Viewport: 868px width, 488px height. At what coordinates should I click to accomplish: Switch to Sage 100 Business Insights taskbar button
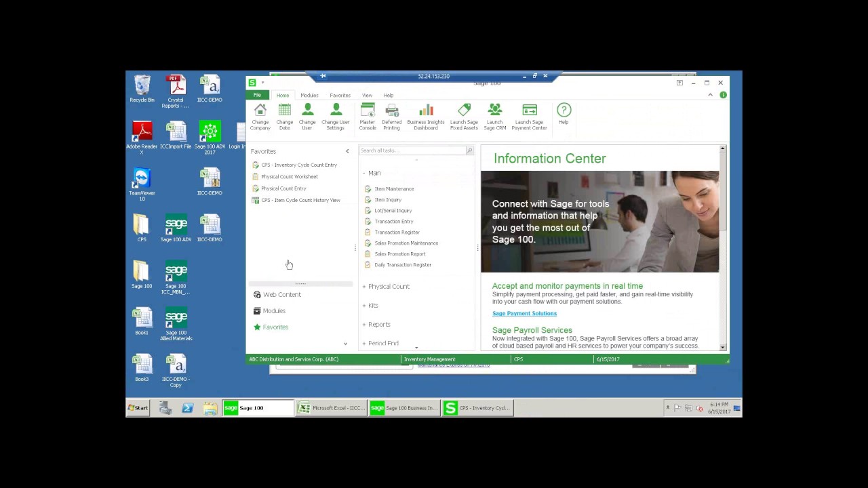(x=405, y=408)
